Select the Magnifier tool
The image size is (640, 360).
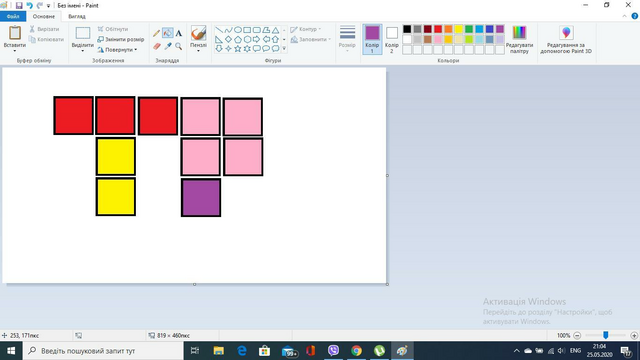[x=178, y=46]
